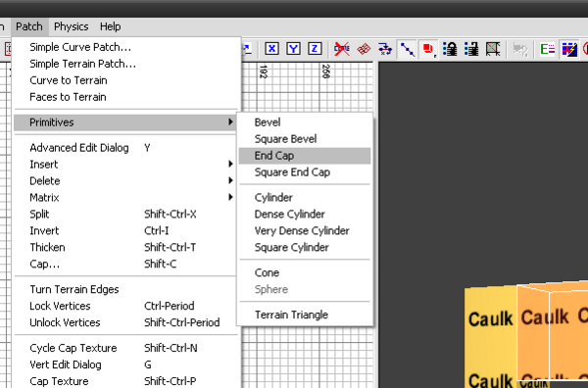This screenshot has width=588, height=388.
Task: Select Cap Texture entry
Action: pyautogui.click(x=126, y=380)
